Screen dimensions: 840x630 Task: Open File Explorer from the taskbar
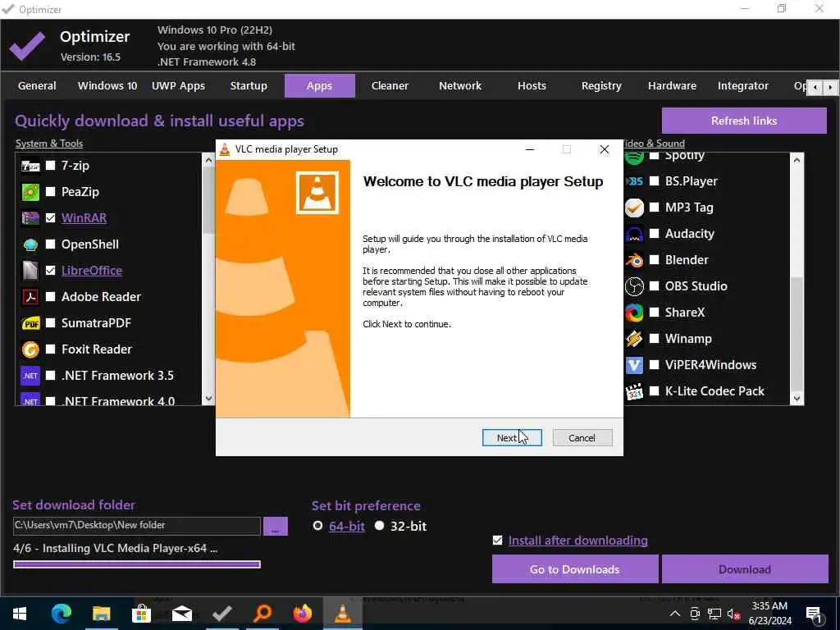101,614
